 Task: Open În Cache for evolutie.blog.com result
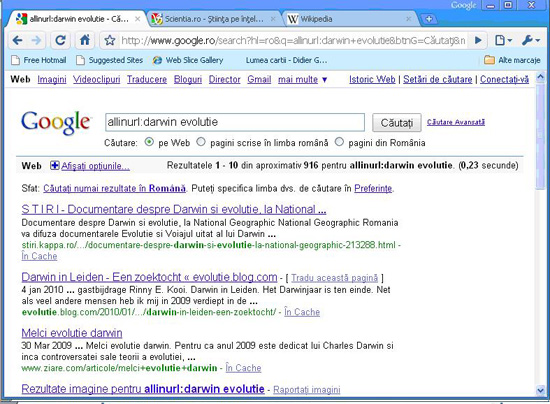tap(302, 312)
